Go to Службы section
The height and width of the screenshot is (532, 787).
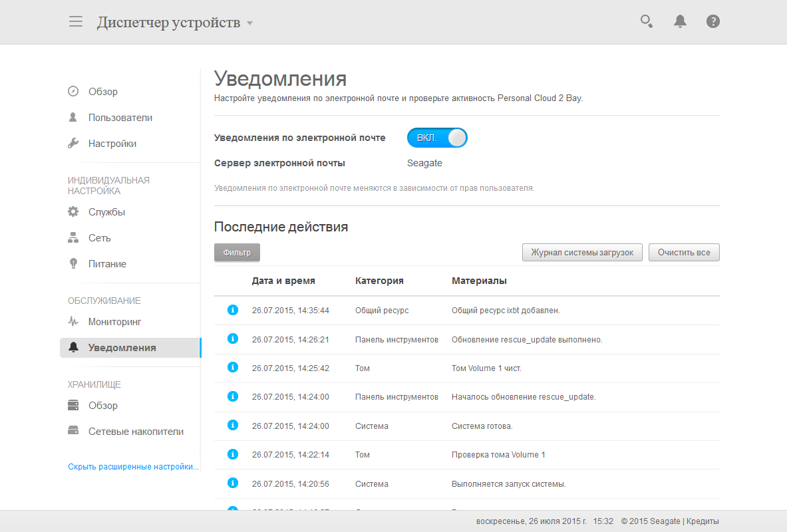106,211
